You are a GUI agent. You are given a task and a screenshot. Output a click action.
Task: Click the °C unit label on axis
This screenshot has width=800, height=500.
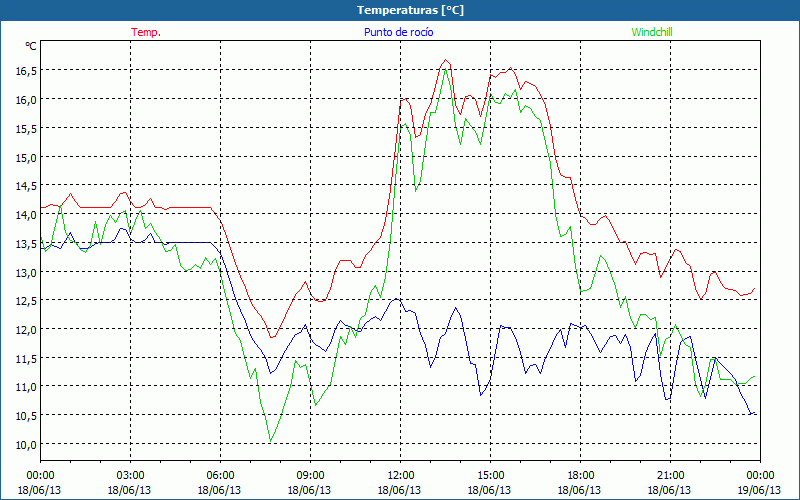[x=31, y=46]
